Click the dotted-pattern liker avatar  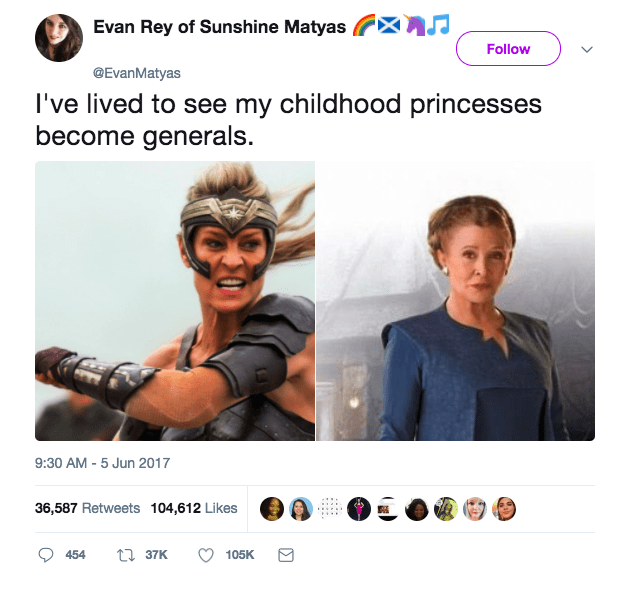tap(330, 509)
